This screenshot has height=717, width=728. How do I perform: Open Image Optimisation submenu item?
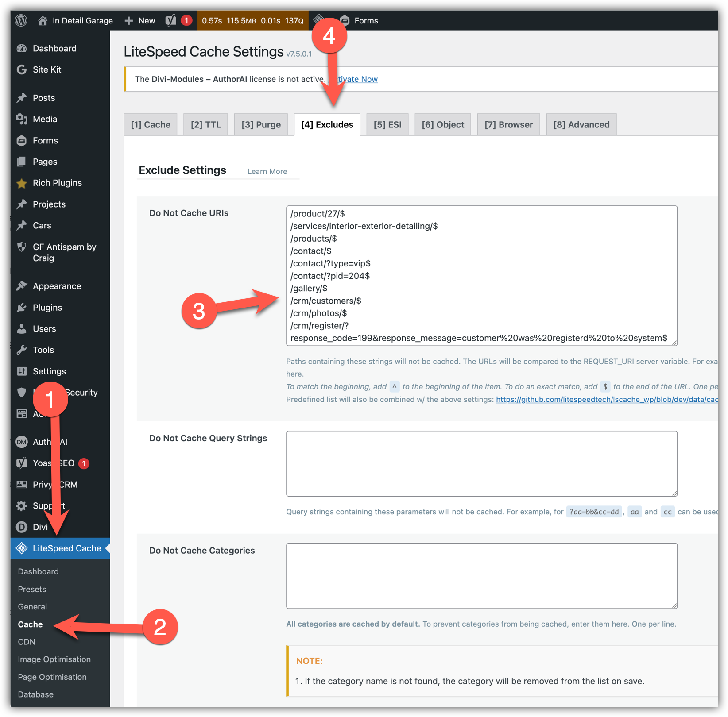[54, 659]
